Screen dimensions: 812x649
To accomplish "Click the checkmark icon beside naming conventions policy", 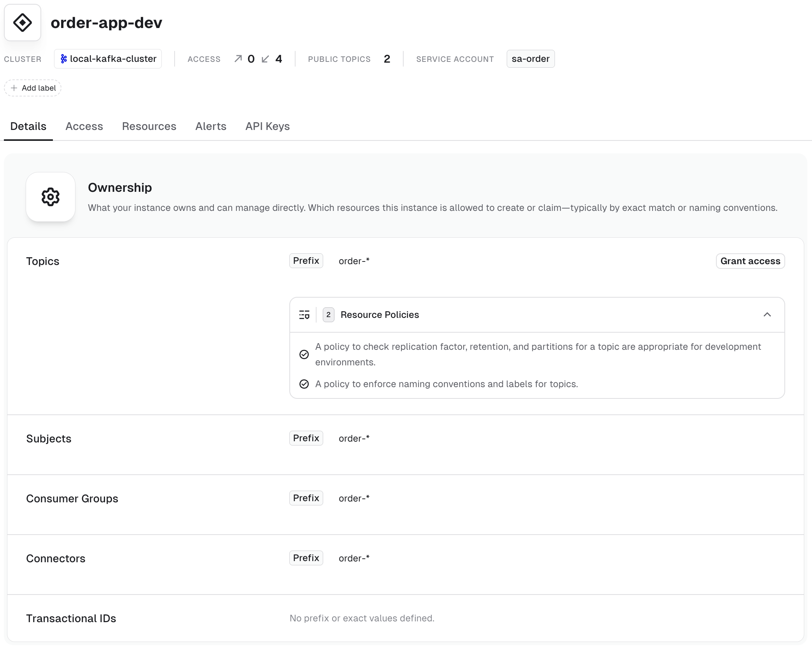I will tap(304, 384).
